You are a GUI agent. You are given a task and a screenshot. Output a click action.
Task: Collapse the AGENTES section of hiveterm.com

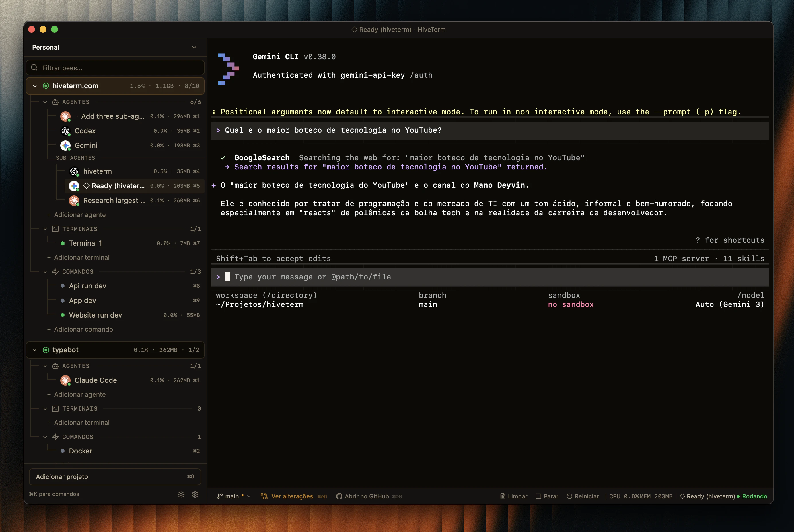pyautogui.click(x=45, y=102)
